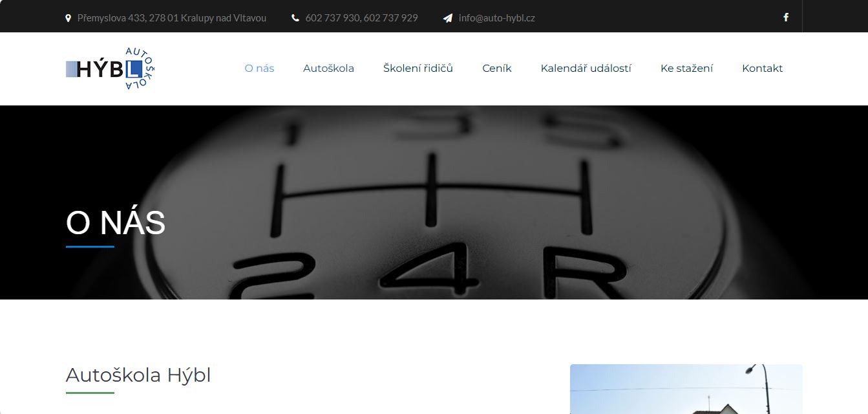Call the number 602 737 930
This screenshot has height=414, width=868.
tap(332, 18)
